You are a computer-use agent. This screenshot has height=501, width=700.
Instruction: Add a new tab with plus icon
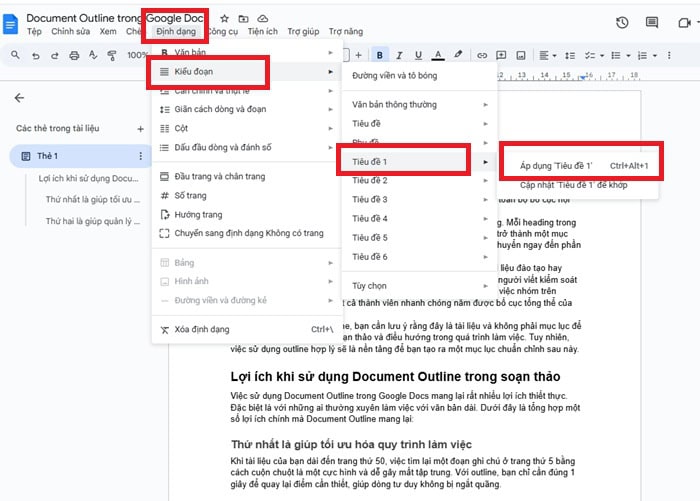140,129
